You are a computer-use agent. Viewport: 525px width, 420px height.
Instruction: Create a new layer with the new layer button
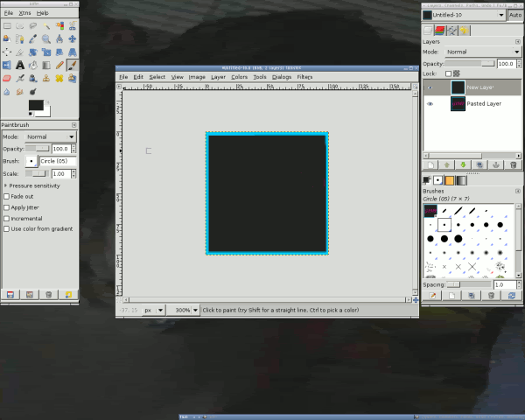[x=430, y=164]
